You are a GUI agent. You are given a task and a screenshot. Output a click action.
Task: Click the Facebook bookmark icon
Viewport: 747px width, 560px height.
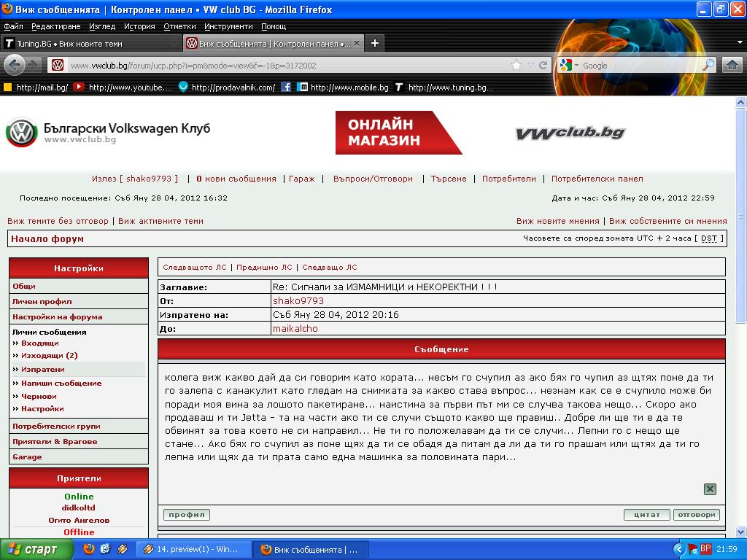286,87
